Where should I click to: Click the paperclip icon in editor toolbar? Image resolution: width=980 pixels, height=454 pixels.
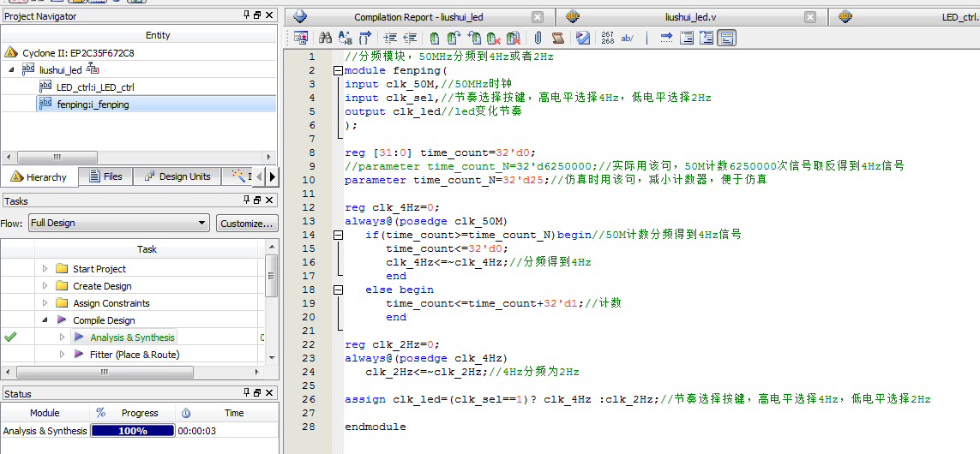click(538, 38)
